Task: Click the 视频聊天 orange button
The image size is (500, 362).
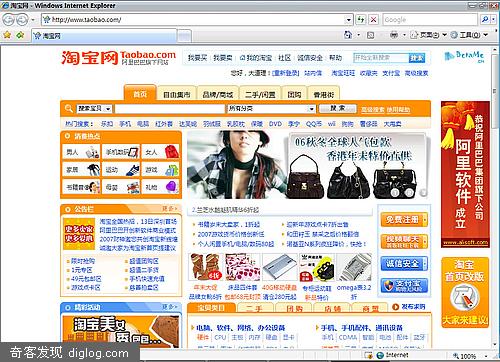Action: 404,241
